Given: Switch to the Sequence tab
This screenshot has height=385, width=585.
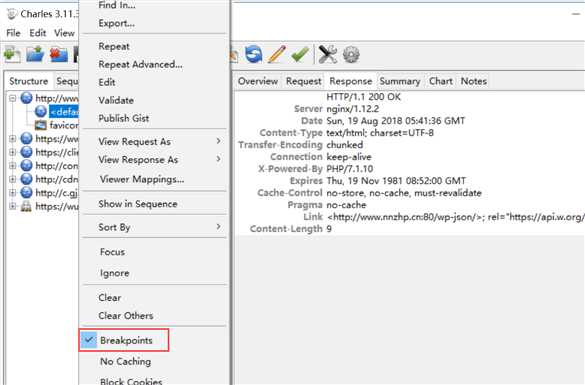Looking at the screenshot, I should pos(67,81).
